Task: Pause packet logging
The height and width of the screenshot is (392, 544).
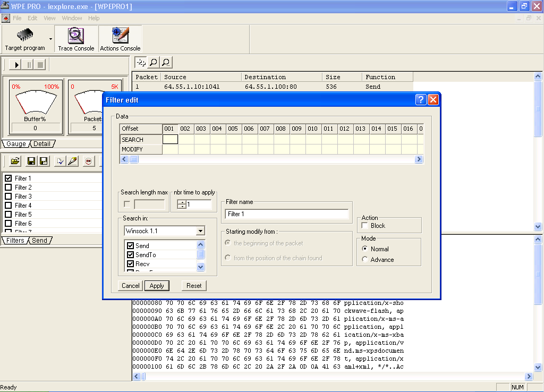Action: 29,64
